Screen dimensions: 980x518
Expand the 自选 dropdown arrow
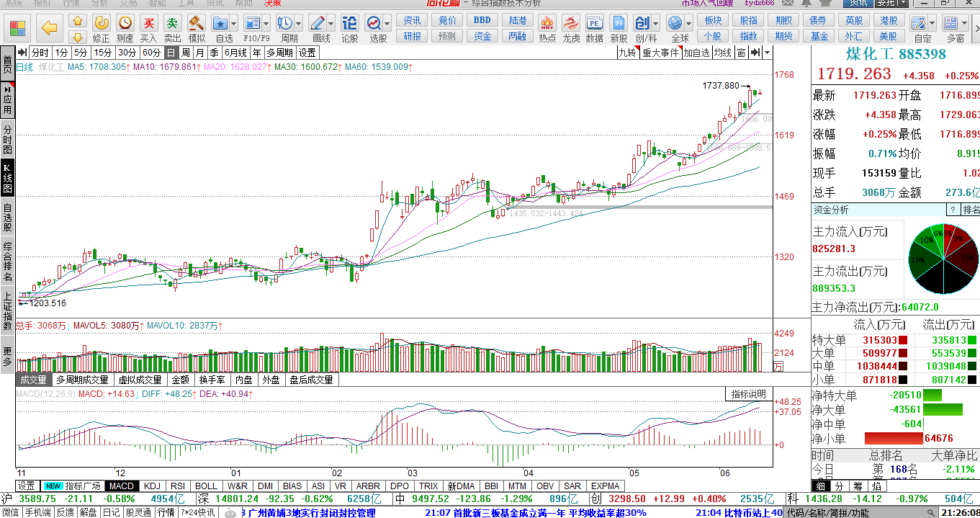coord(235,23)
